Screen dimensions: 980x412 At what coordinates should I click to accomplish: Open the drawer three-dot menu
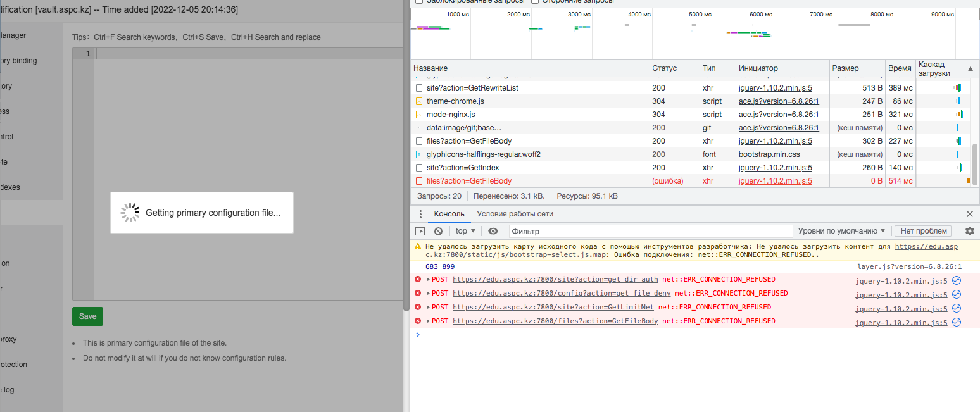tap(420, 214)
